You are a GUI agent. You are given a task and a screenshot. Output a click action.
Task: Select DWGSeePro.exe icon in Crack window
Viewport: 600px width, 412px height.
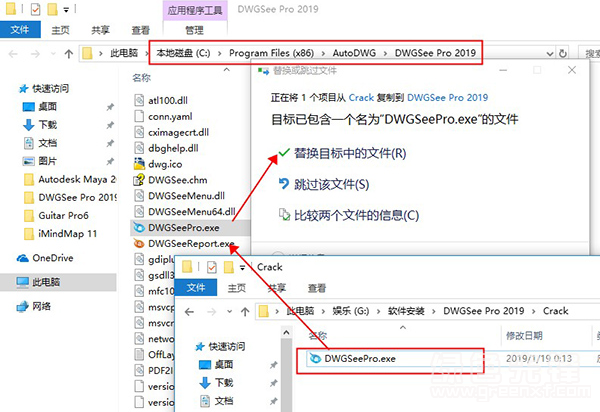(x=315, y=358)
